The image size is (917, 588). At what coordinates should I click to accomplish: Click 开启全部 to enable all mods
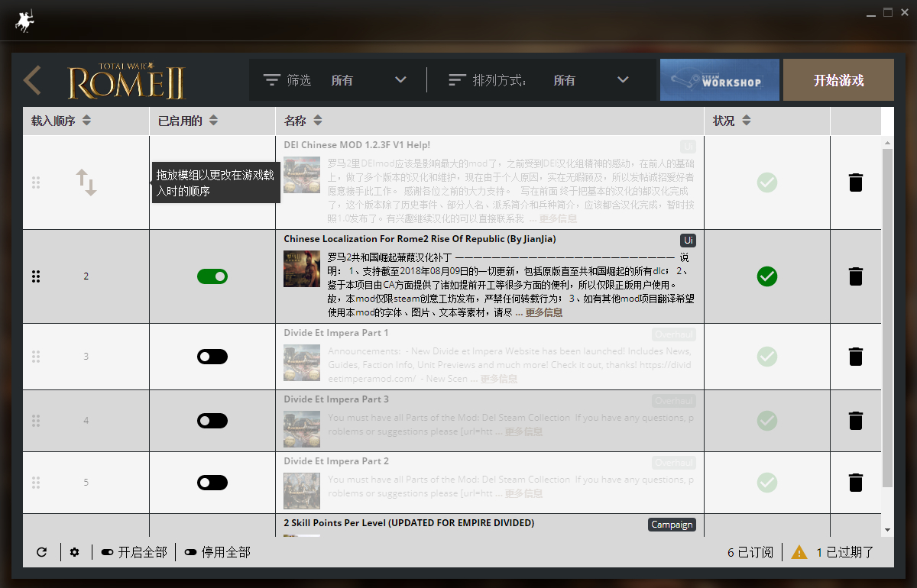(x=134, y=552)
